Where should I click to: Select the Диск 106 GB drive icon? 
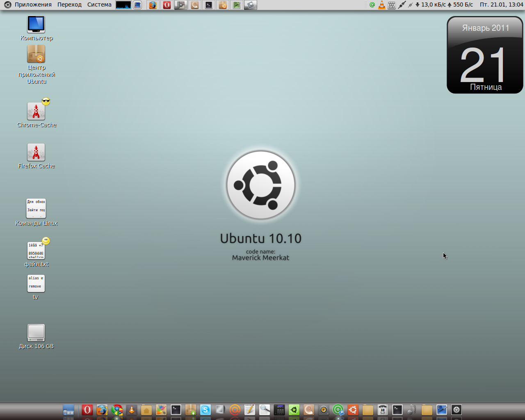(x=36, y=337)
